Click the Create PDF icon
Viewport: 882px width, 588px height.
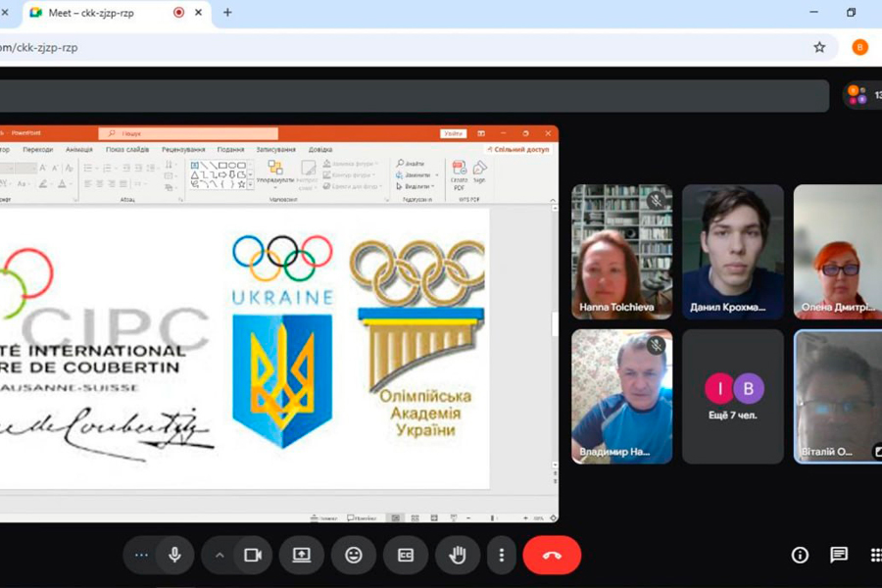click(459, 175)
